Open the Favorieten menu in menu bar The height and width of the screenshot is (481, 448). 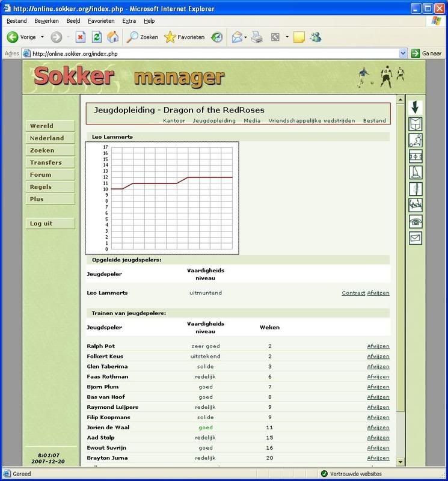(x=102, y=21)
